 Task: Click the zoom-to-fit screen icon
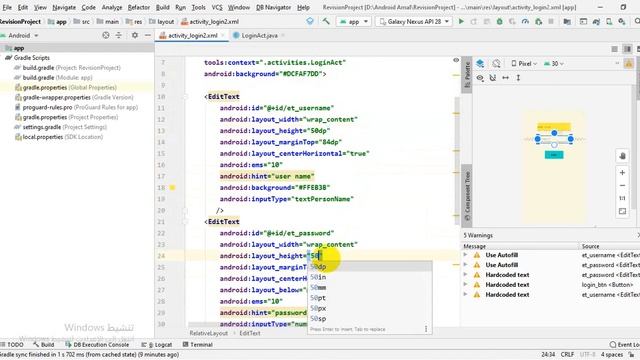point(622,211)
